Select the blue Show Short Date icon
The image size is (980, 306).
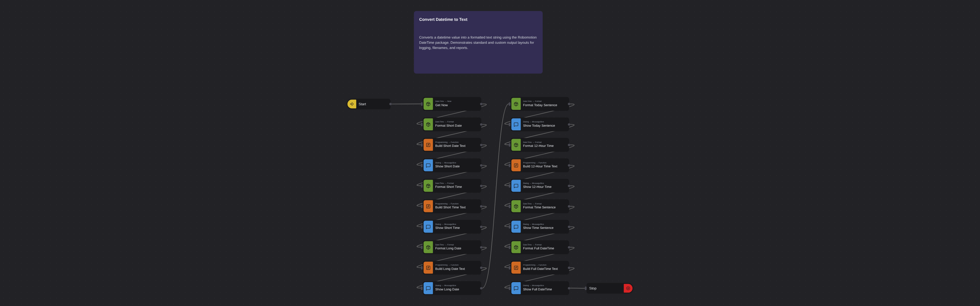[428, 165]
